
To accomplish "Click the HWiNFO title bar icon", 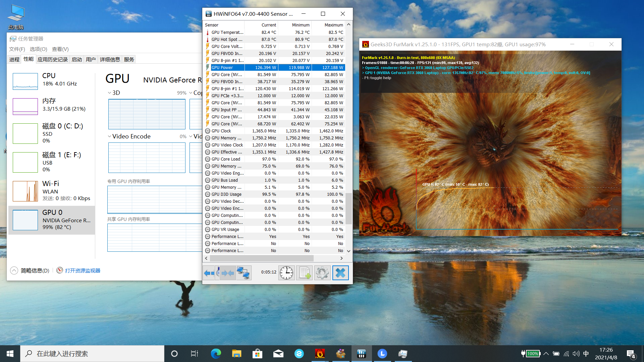I will click(x=209, y=14).
